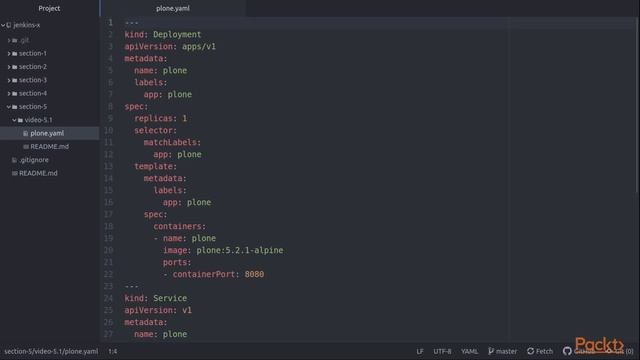640x360 pixels.
Task: Click the section-1 folder icon
Action: [x=15, y=53]
